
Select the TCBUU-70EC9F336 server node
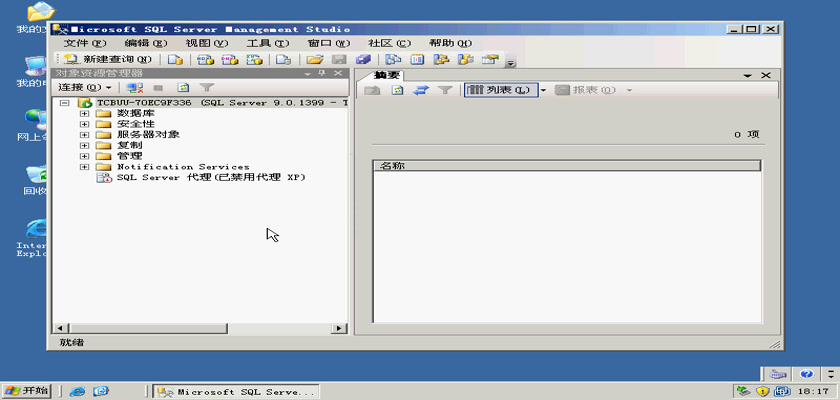(222, 103)
